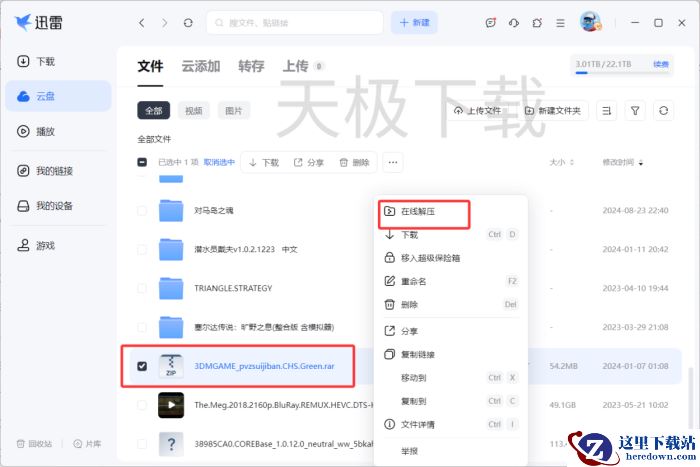Choose 删除 in the context menu
This screenshot has width=700, height=467.
tap(451, 304)
